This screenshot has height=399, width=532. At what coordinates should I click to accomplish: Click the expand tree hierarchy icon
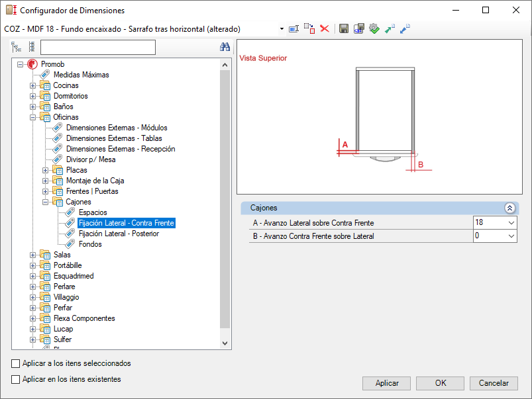pyautogui.click(x=17, y=47)
